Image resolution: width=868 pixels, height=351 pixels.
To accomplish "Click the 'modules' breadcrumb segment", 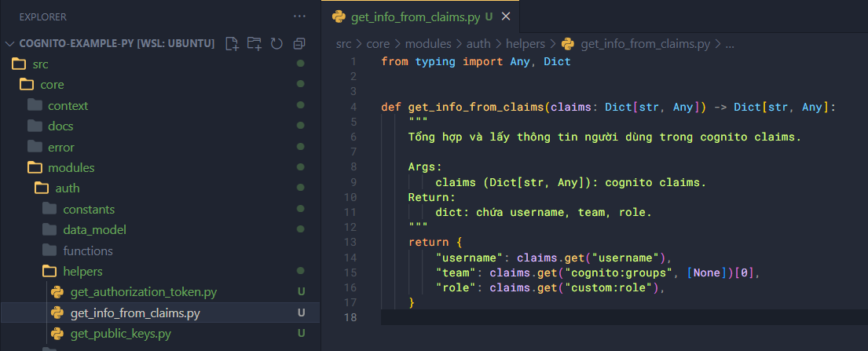I will (429, 44).
